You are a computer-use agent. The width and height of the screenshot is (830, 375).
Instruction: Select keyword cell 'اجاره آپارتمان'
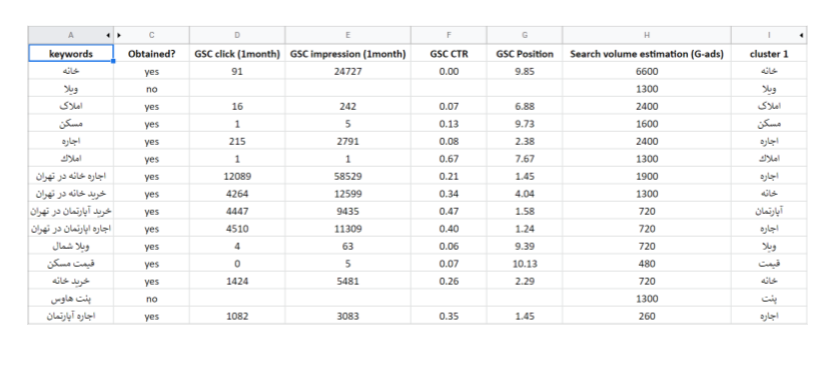(70, 316)
